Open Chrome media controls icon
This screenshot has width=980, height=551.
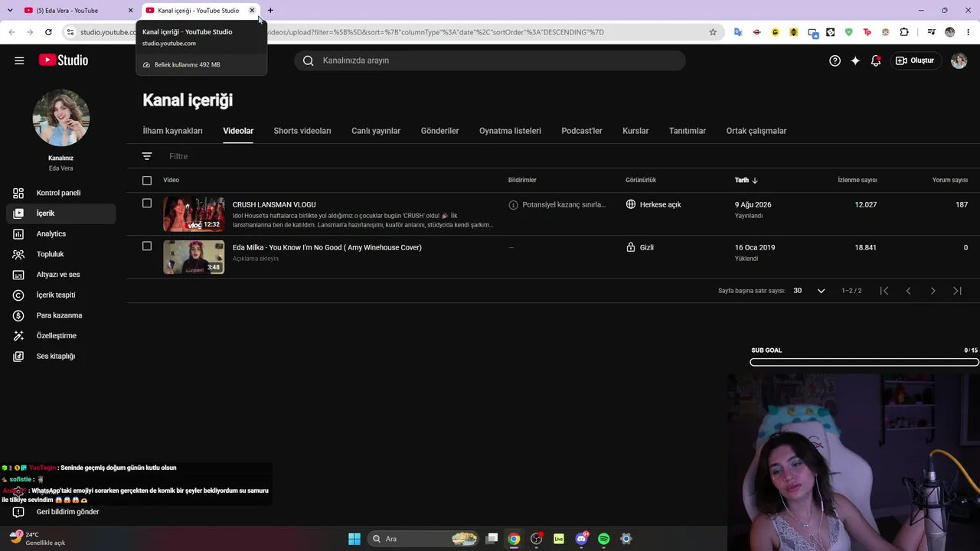pyautogui.click(x=931, y=32)
